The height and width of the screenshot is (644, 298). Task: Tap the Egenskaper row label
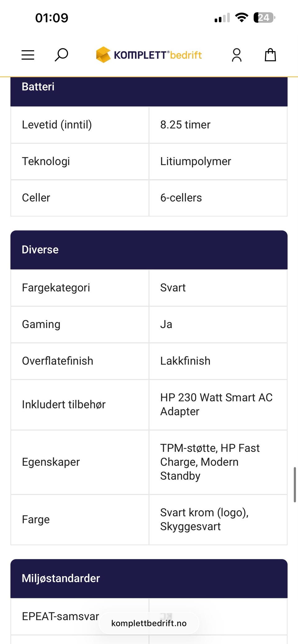coord(51,462)
